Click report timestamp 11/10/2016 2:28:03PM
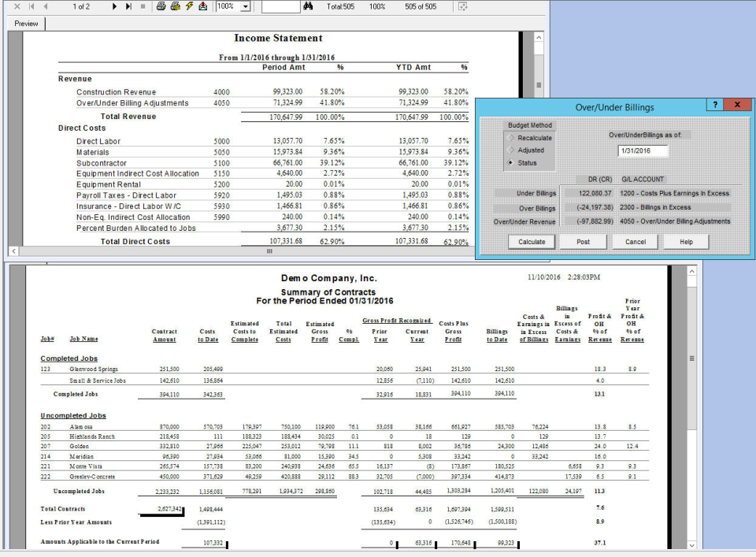This screenshot has height=557, width=756. (x=564, y=277)
